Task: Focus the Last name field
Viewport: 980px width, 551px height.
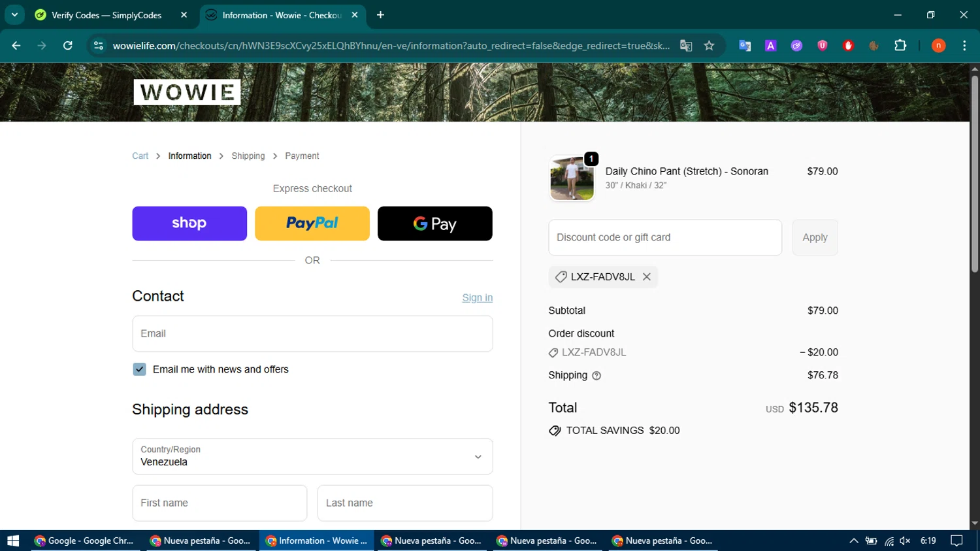Action: coord(405,503)
